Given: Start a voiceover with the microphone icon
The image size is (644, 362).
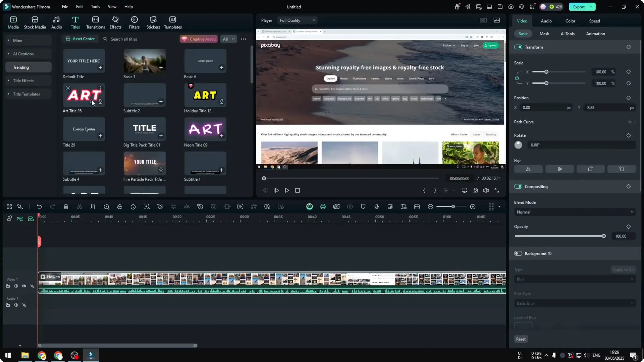Looking at the screenshot, I should coord(377,206).
